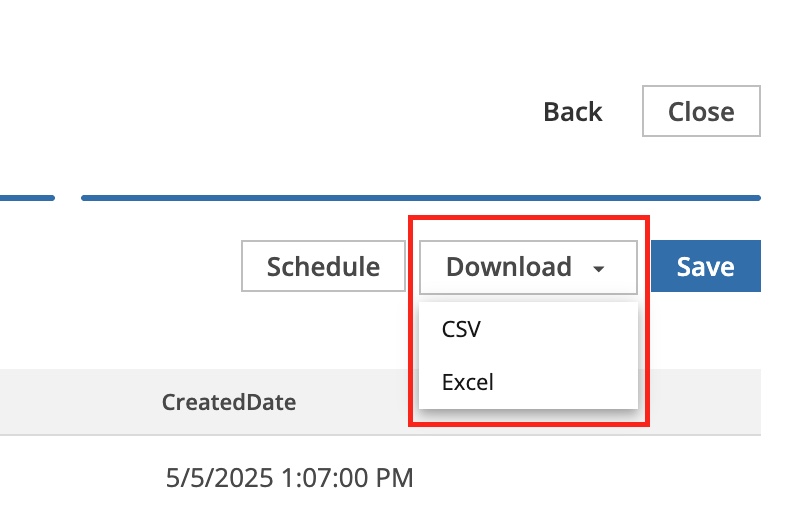This screenshot has height=518, width=786.
Task: Click the Download dropdown caret arrow
Action: [599, 268]
